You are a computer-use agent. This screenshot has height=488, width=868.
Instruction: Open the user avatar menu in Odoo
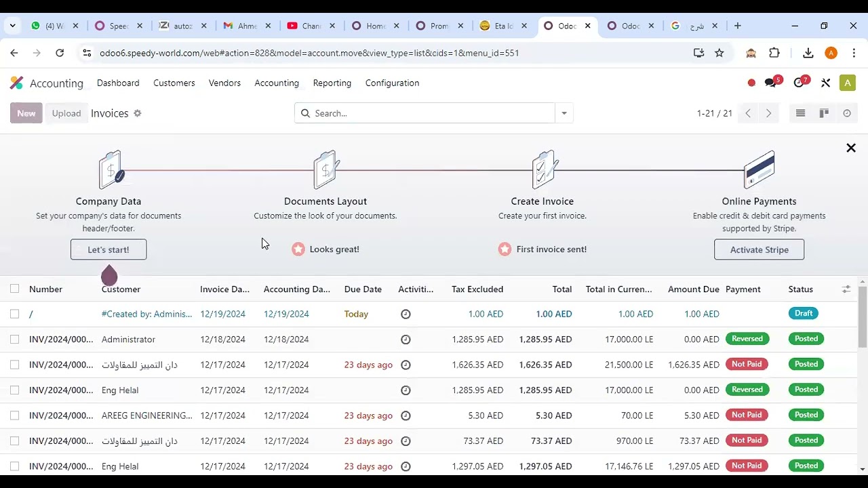(x=847, y=83)
